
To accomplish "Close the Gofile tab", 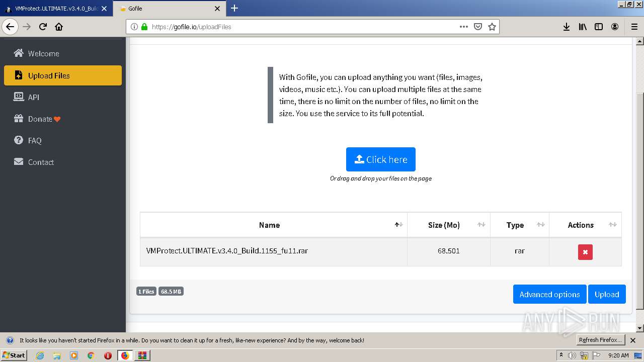I will [217, 9].
